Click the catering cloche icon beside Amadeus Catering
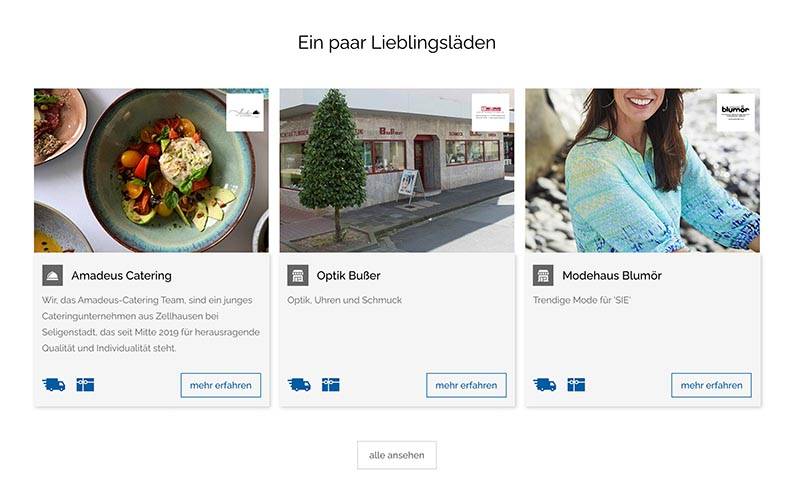This screenshot has width=800, height=500. click(x=53, y=276)
